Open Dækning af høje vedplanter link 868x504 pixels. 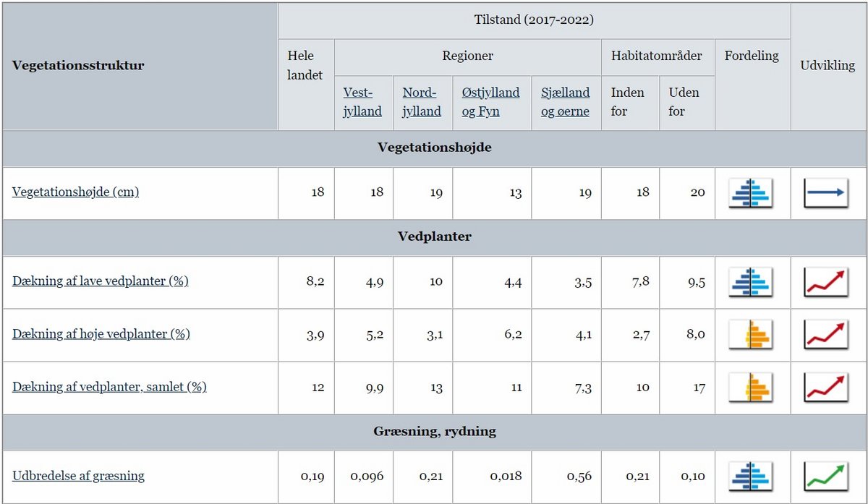point(101,334)
